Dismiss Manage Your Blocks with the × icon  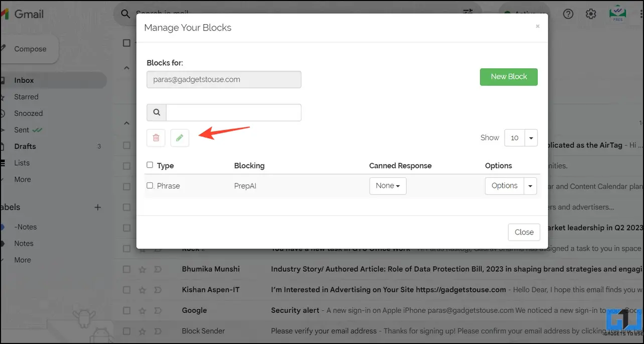pos(538,26)
